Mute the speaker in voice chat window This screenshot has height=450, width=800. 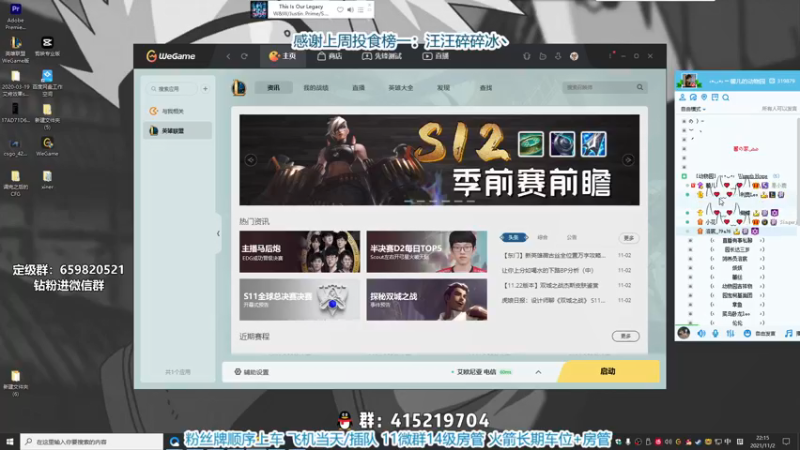(702, 333)
